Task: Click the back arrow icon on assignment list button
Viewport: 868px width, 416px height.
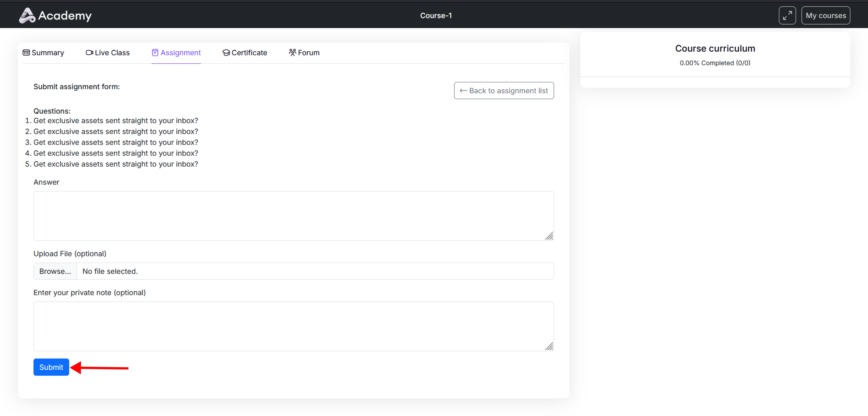Action: coord(463,91)
